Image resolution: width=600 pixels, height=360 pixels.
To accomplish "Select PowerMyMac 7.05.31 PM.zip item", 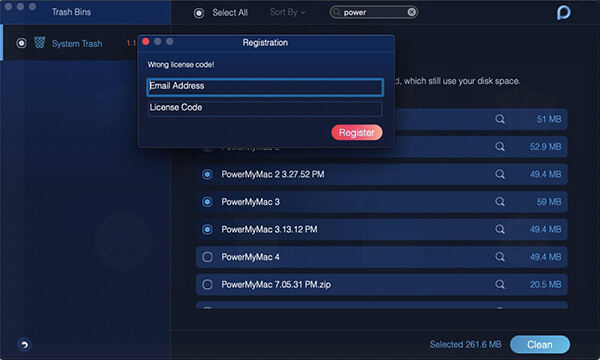I will 207,284.
